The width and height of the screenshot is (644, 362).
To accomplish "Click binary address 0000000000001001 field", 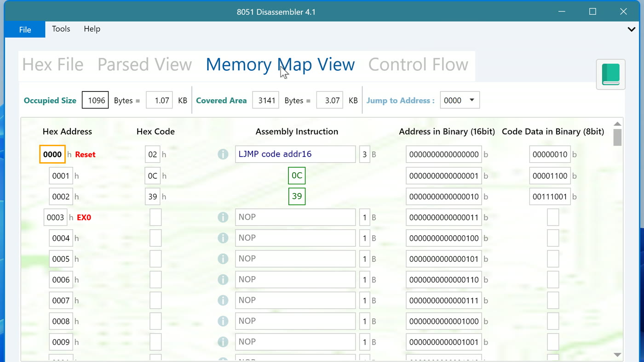I will (443, 342).
